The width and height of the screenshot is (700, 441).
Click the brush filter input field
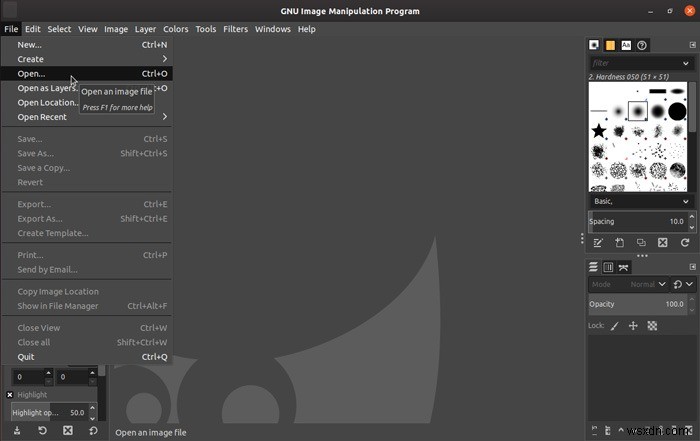click(635, 63)
